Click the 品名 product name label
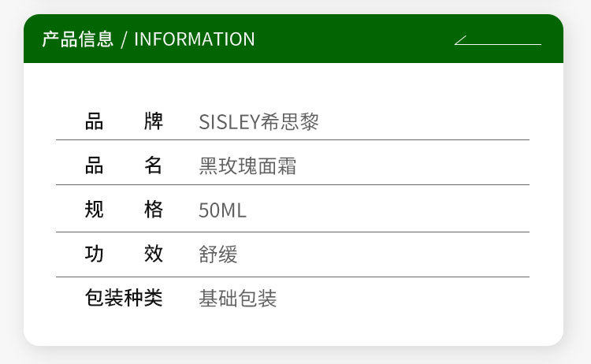This screenshot has height=364, width=591. 124,165
